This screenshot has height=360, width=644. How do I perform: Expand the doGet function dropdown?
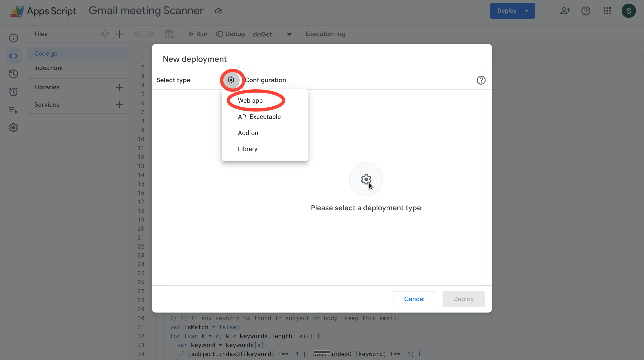(x=289, y=34)
